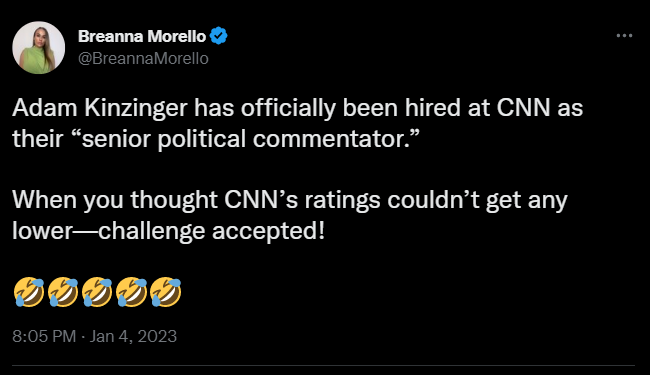Viewport: 650px width, 375px height.
Task: Click the blue verified badge
Action: (218, 36)
